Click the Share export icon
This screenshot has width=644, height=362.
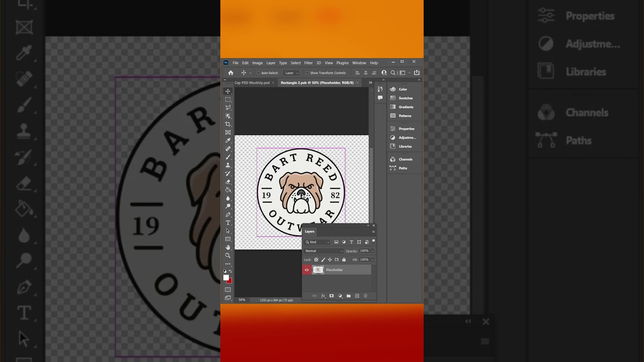417,73
